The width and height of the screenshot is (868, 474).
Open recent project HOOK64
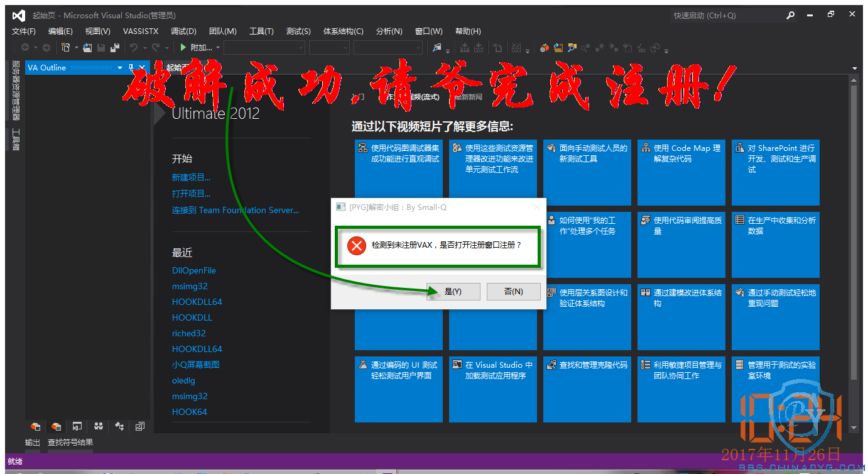[190, 412]
